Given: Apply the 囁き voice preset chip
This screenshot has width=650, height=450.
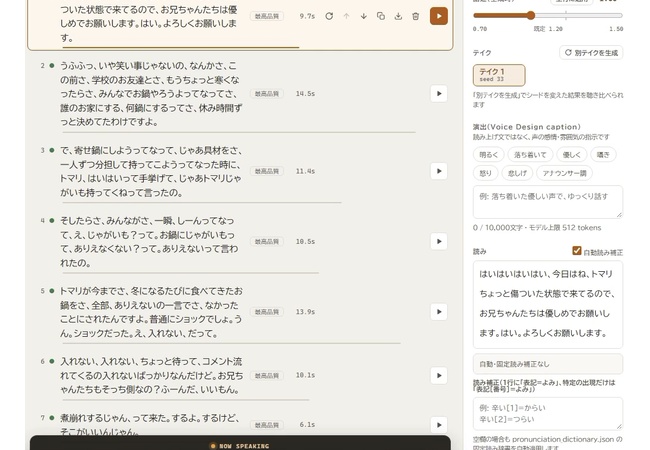Looking at the screenshot, I should pos(603,155).
